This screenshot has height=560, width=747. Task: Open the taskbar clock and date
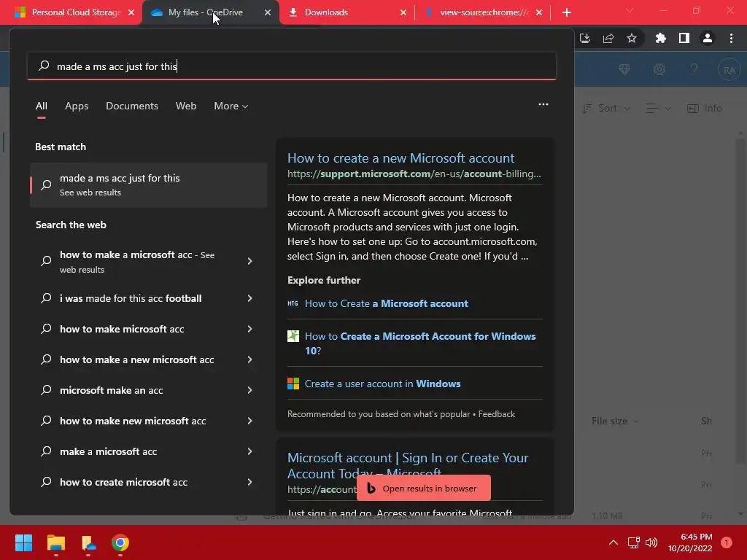(690, 542)
